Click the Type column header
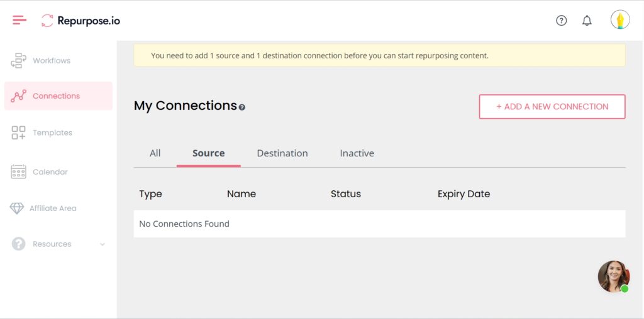 tap(150, 194)
